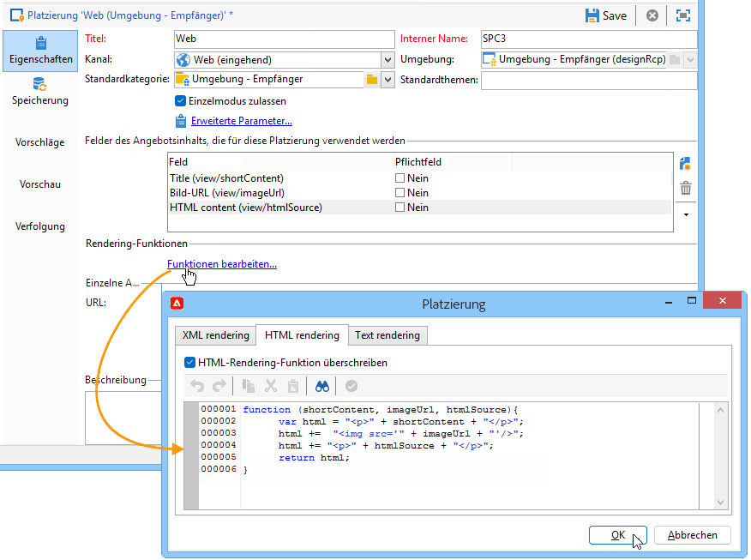Click the Abbrechen button

pyautogui.click(x=693, y=535)
